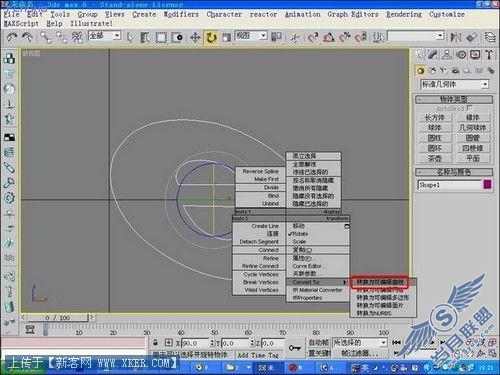Click the time slider showing 0 / 100
The height and width of the screenshot is (375, 500).
(x=58, y=318)
